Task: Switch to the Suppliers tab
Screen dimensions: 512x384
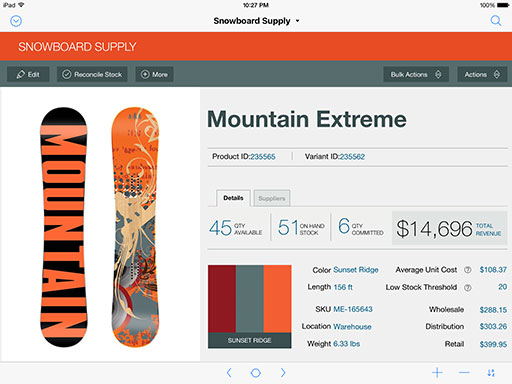Action: [272, 198]
